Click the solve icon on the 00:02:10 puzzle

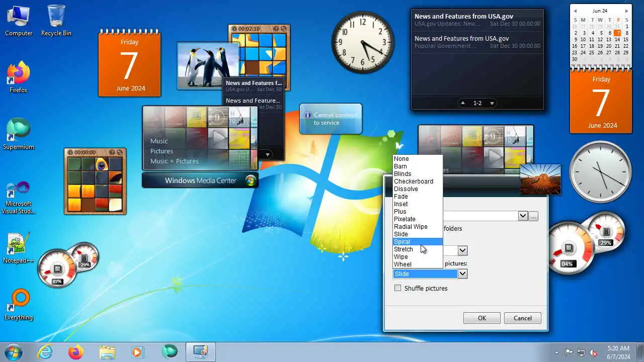(283, 29)
